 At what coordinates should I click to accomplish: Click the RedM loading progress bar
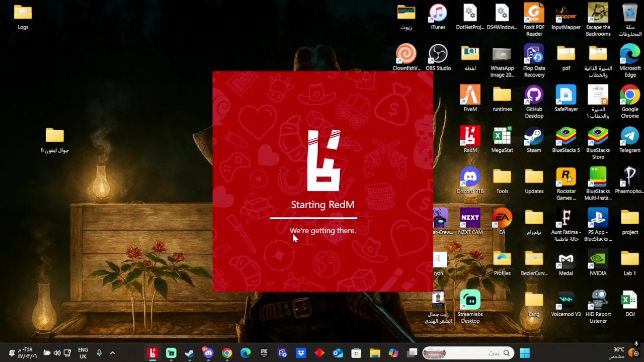coord(321,218)
